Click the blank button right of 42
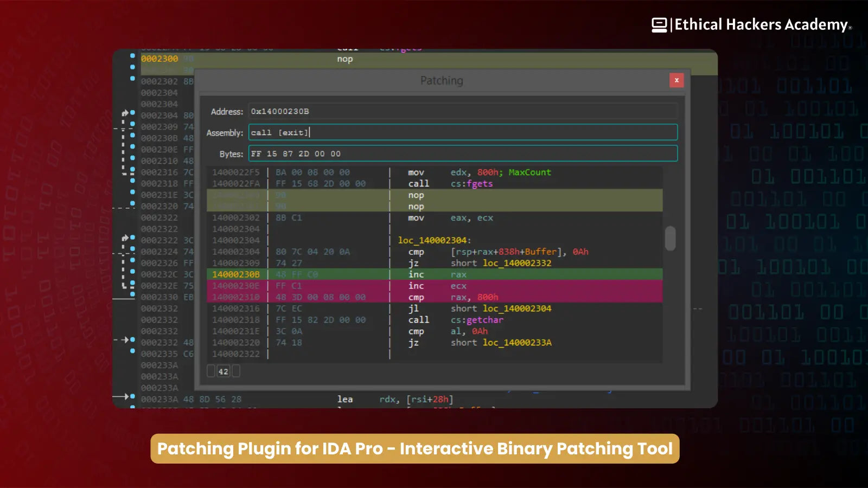This screenshot has width=868, height=488. [x=236, y=371]
